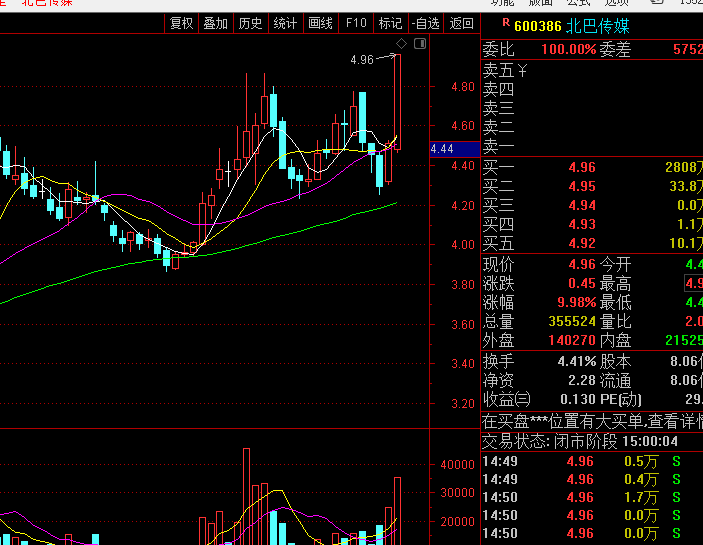
Task: Click the ¥ icon beside 卖五
Action: pyautogui.click(x=522, y=70)
